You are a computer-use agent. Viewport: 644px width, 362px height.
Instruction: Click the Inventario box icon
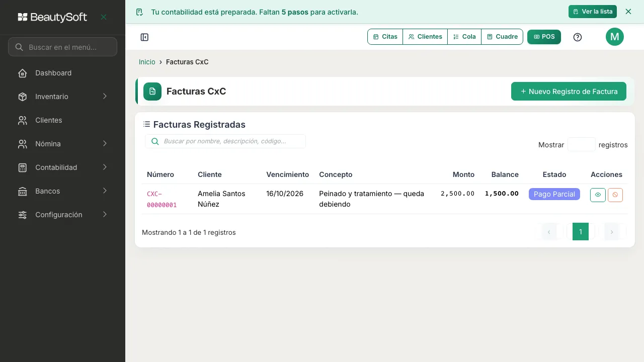pyautogui.click(x=23, y=97)
